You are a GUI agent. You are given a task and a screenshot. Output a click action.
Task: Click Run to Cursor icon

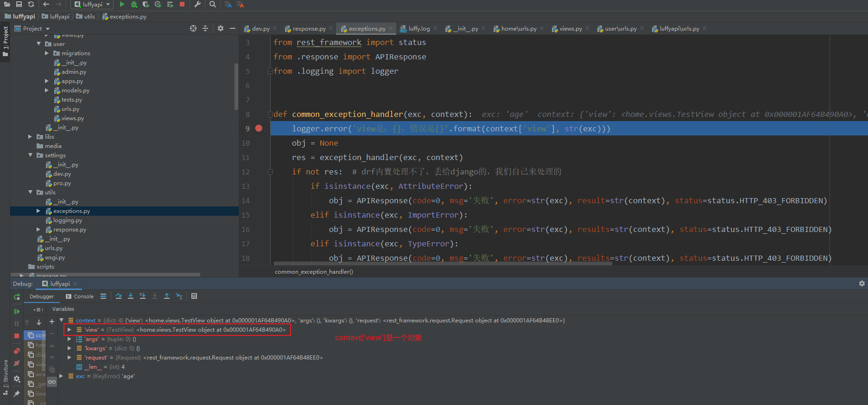click(179, 296)
